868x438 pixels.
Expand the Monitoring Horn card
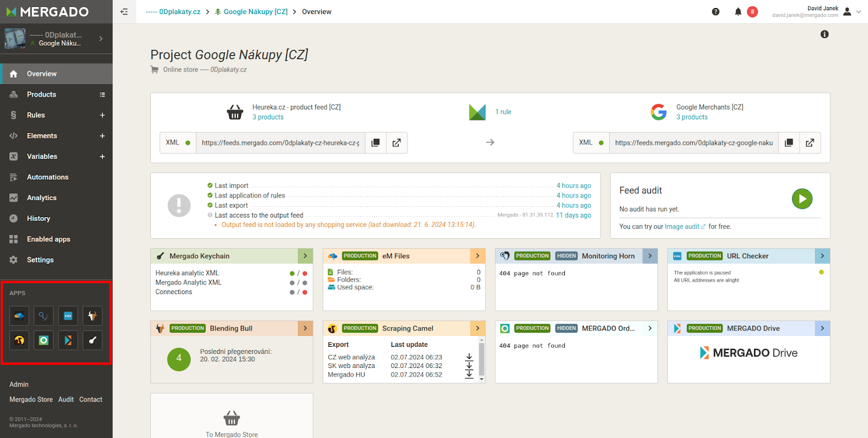coord(650,256)
